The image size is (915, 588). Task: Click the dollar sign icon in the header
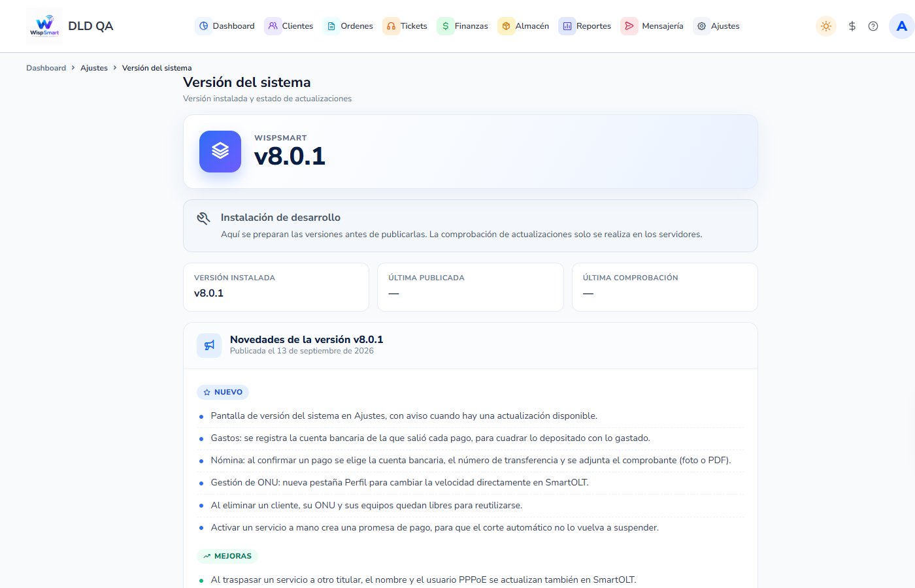852,26
